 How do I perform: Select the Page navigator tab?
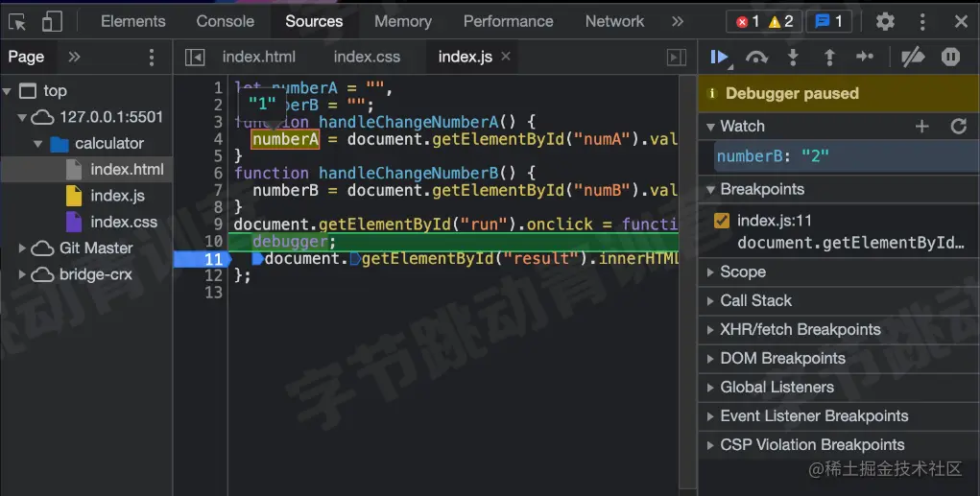(26, 57)
